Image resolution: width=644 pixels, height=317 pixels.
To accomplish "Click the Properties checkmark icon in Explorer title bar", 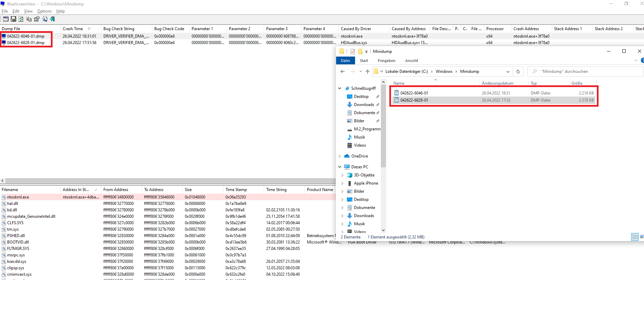I will [x=353, y=51].
